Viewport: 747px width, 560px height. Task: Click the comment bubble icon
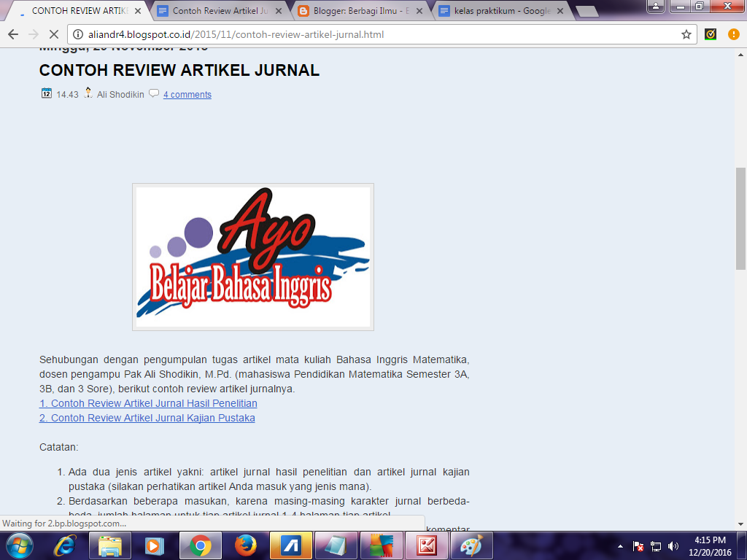(154, 93)
